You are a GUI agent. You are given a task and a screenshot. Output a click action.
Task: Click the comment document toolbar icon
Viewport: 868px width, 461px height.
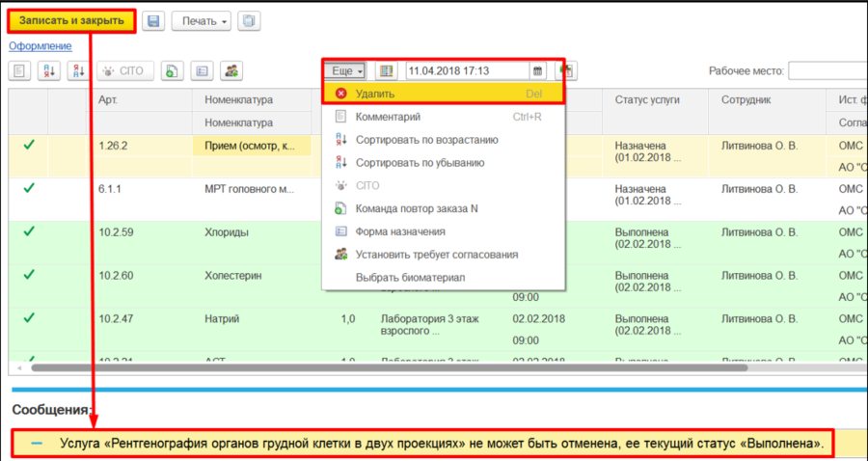point(20,70)
